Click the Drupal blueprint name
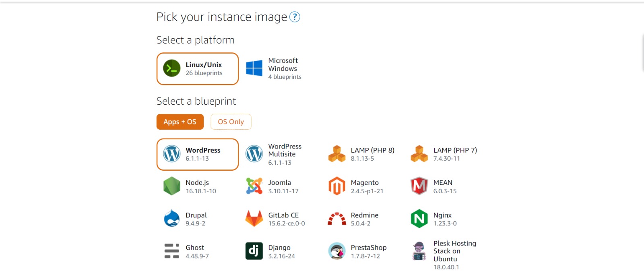The width and height of the screenshot is (644, 277). pos(196,215)
